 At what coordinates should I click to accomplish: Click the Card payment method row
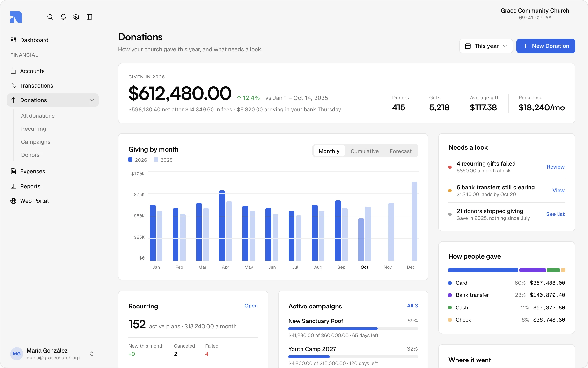point(507,283)
